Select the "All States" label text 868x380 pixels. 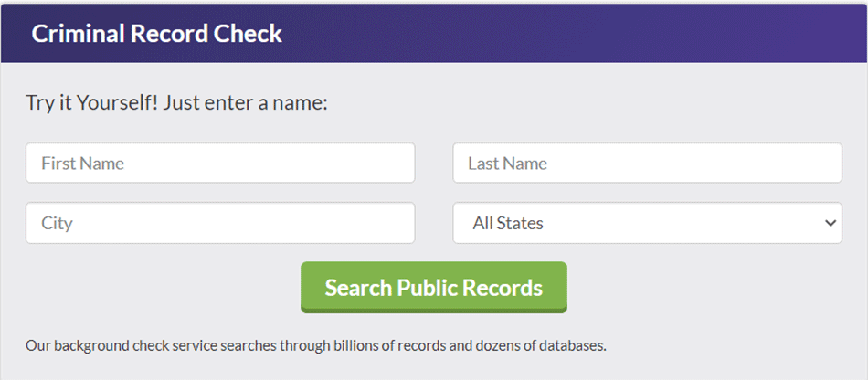coord(508,223)
